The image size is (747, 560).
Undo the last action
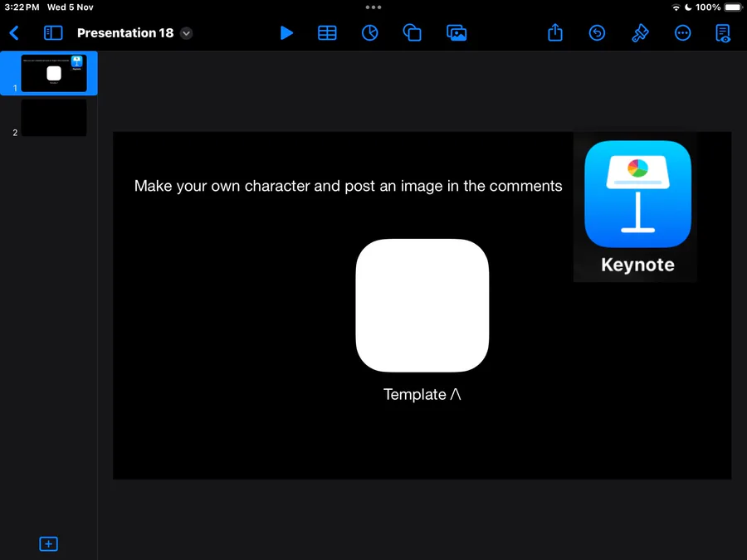pos(597,33)
